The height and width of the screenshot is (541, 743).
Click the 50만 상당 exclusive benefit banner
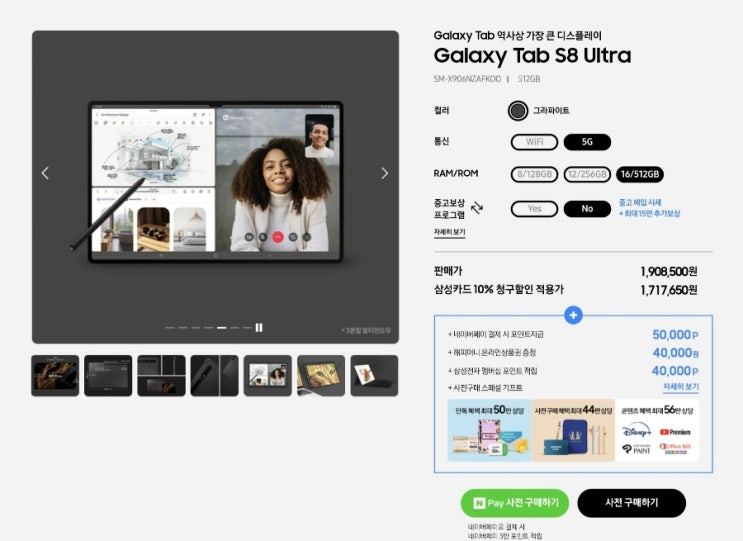tap(489, 431)
